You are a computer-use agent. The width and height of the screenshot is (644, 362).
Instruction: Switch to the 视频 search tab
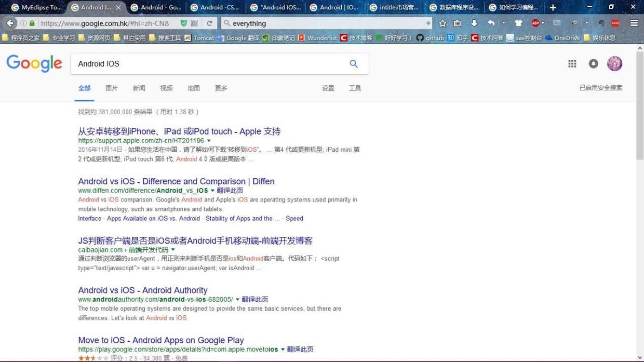[x=166, y=88]
